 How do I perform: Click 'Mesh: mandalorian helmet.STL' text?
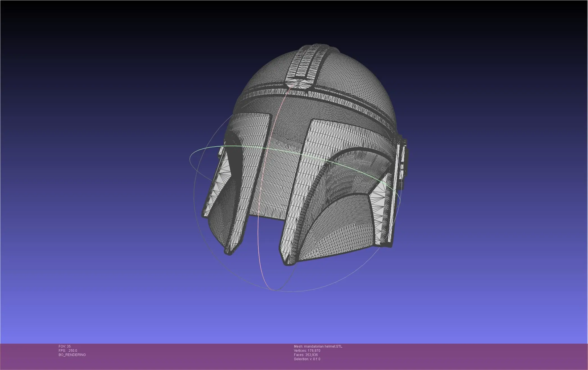point(318,346)
